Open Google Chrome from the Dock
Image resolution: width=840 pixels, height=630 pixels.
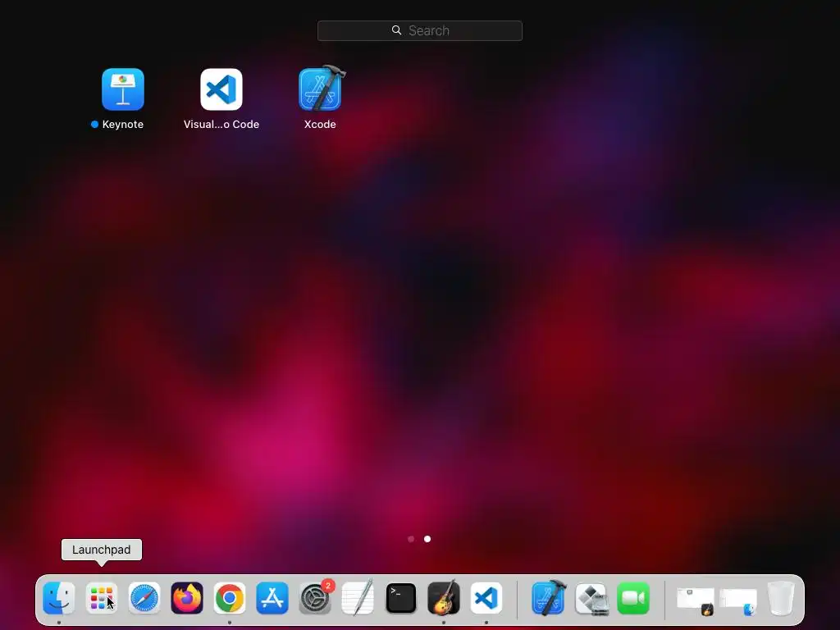230,598
